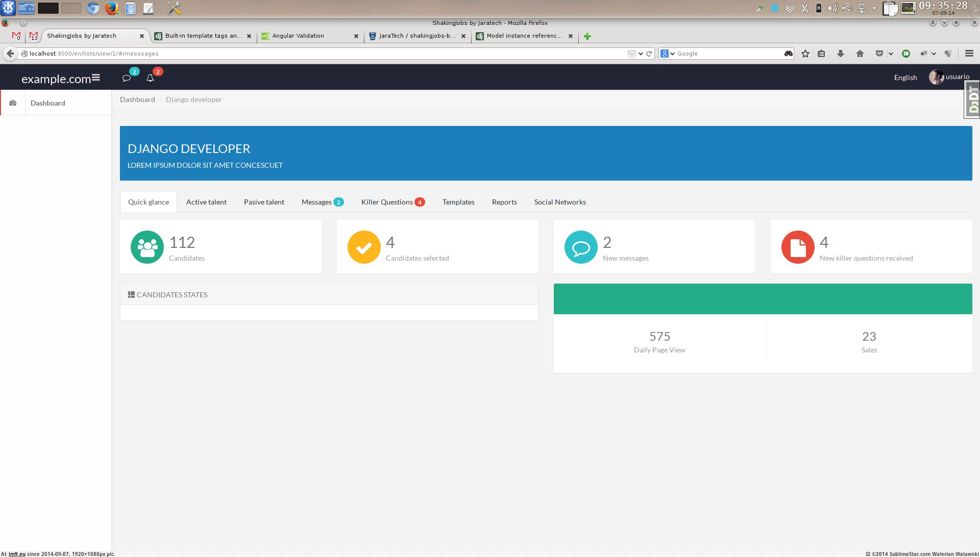Click the chat messages icon in header
980x557 pixels.
pyautogui.click(x=127, y=78)
